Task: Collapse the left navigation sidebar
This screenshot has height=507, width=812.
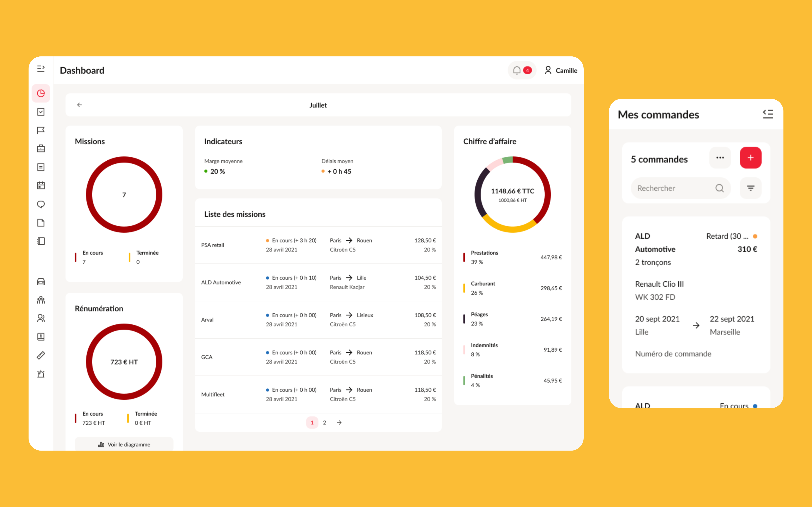Action: [x=41, y=69]
